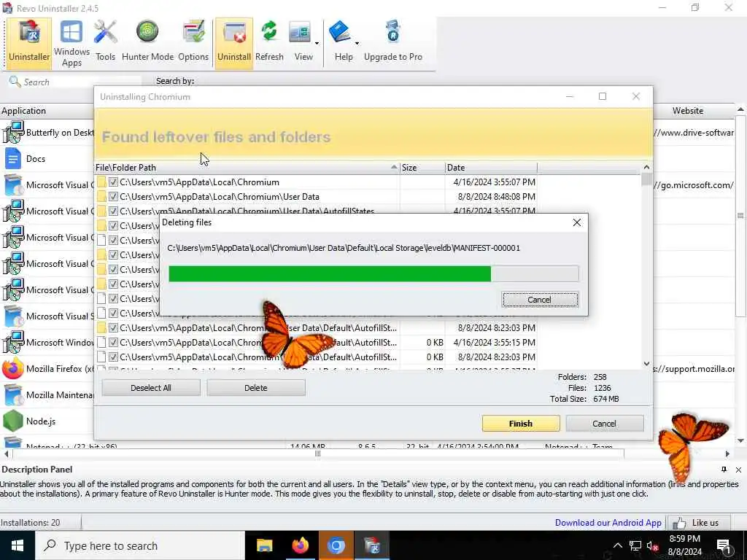The image size is (747, 560).
Task: Sort leftovers by Size column
Action: pyautogui.click(x=422, y=168)
